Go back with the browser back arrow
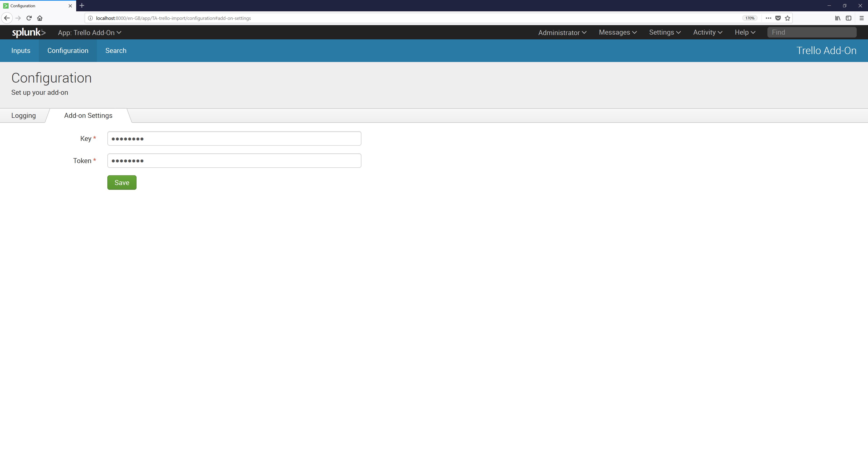 coord(7,18)
